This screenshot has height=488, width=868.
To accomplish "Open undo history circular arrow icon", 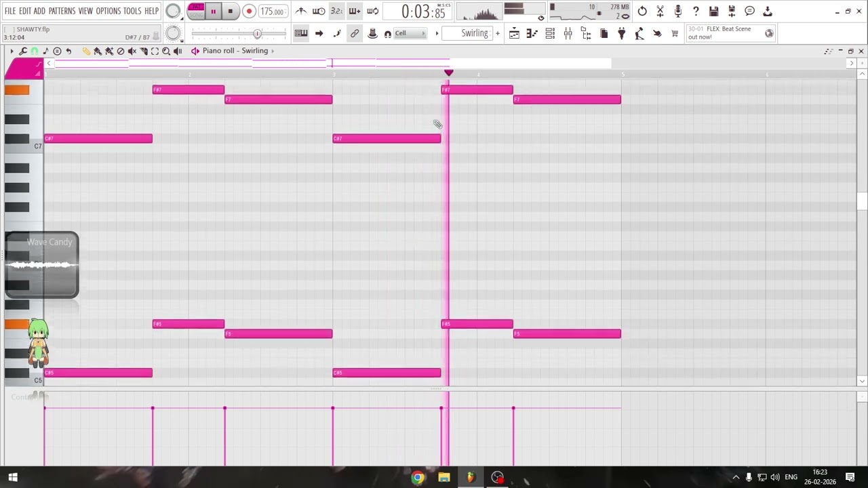I will pos(642,11).
